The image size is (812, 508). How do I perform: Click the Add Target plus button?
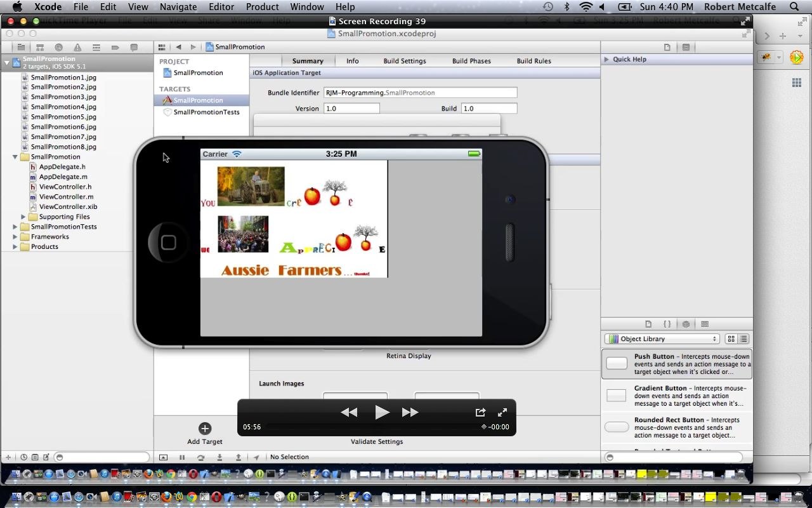tap(204, 429)
